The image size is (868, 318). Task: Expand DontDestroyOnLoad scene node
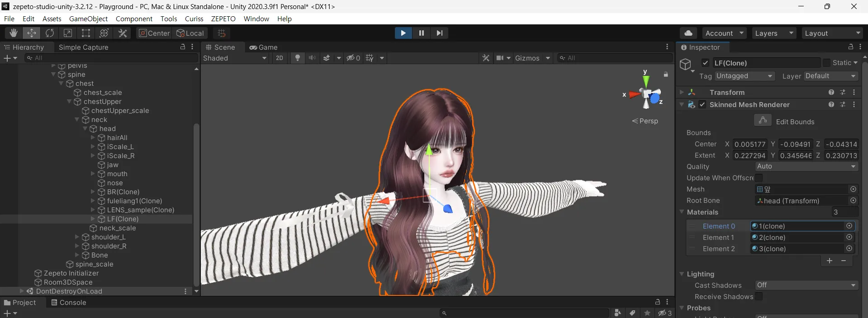pyautogui.click(x=21, y=291)
